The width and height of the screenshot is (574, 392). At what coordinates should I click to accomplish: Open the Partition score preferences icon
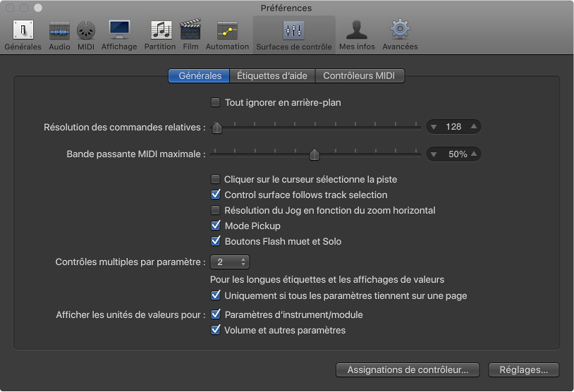coord(160,31)
